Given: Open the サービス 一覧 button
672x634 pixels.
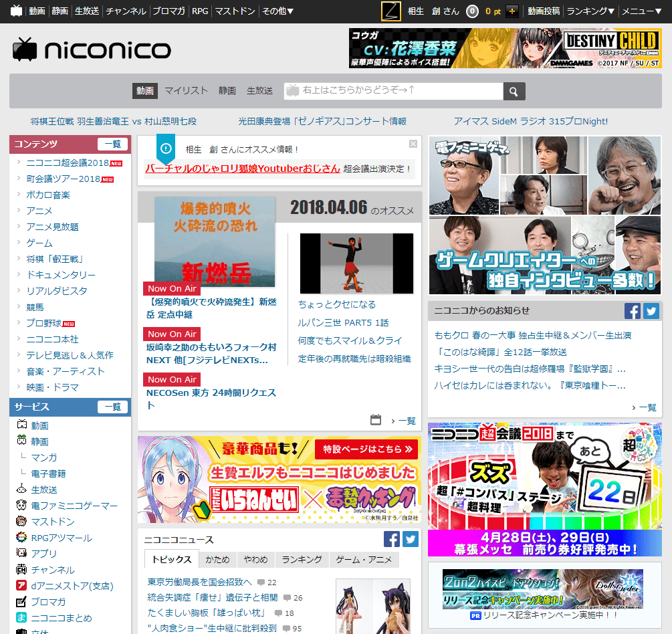Looking at the screenshot, I should [x=113, y=407].
